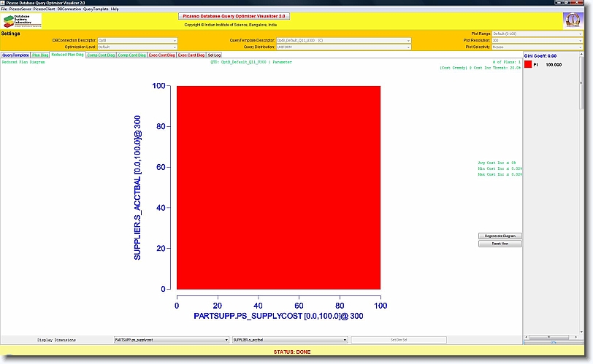Screen dimensions: 593x364
Task: Open the PicassoServer menu
Action: coord(20,9)
